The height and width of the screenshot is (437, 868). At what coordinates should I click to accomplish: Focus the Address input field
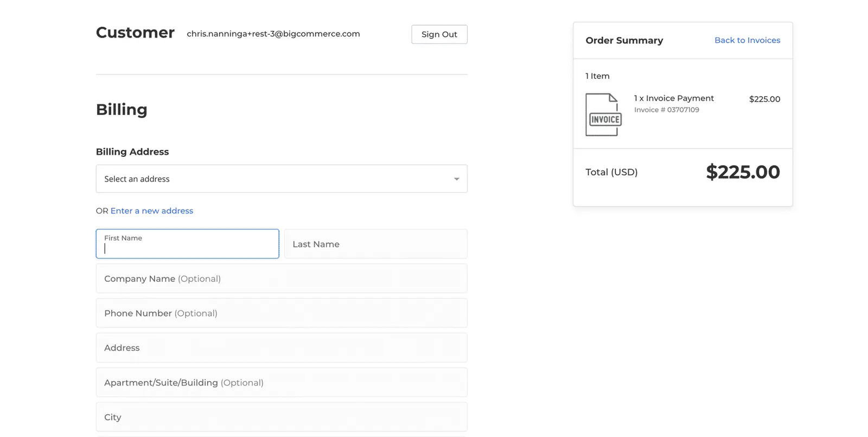click(x=282, y=347)
